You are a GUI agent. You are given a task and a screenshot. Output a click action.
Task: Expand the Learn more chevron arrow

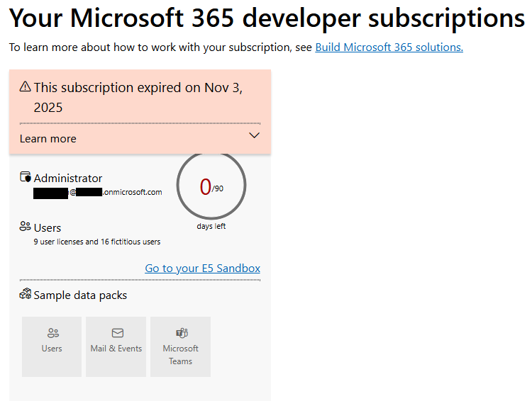point(254,135)
